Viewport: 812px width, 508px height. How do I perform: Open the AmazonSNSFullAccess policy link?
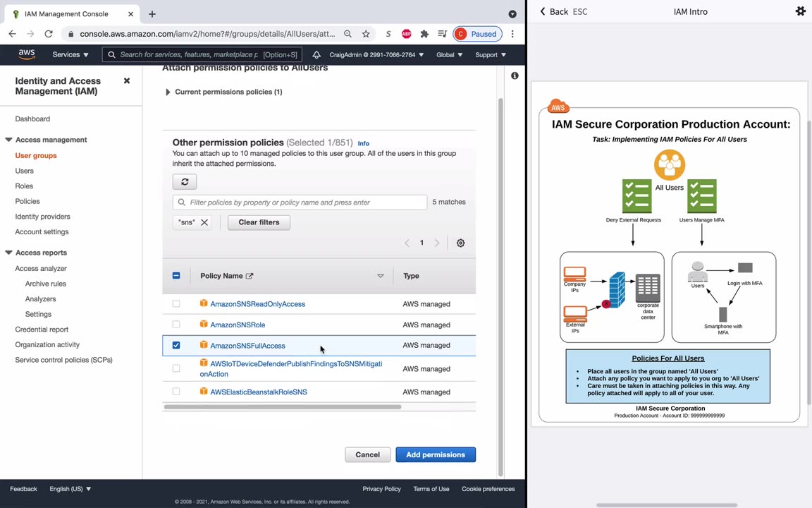[x=247, y=346]
